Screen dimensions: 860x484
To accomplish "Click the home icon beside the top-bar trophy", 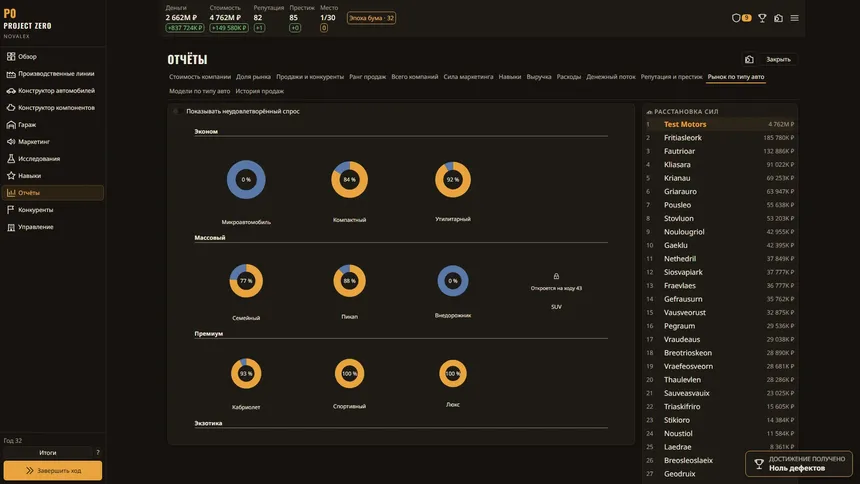I will tap(778, 18).
